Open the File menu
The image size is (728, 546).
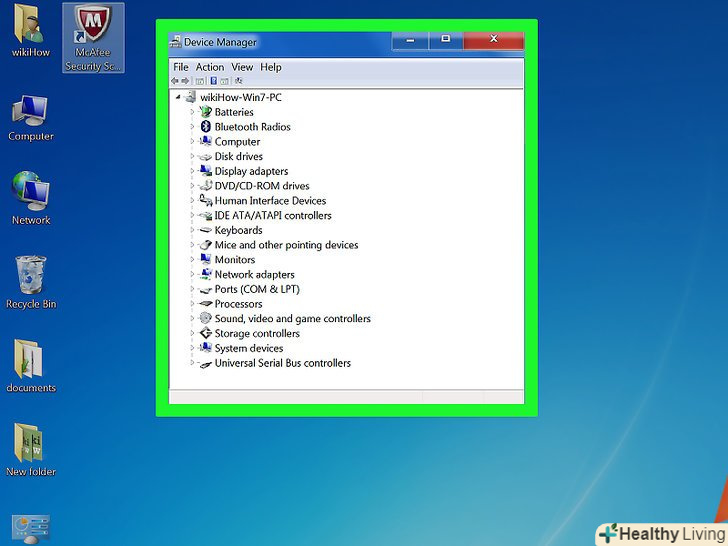coord(180,67)
